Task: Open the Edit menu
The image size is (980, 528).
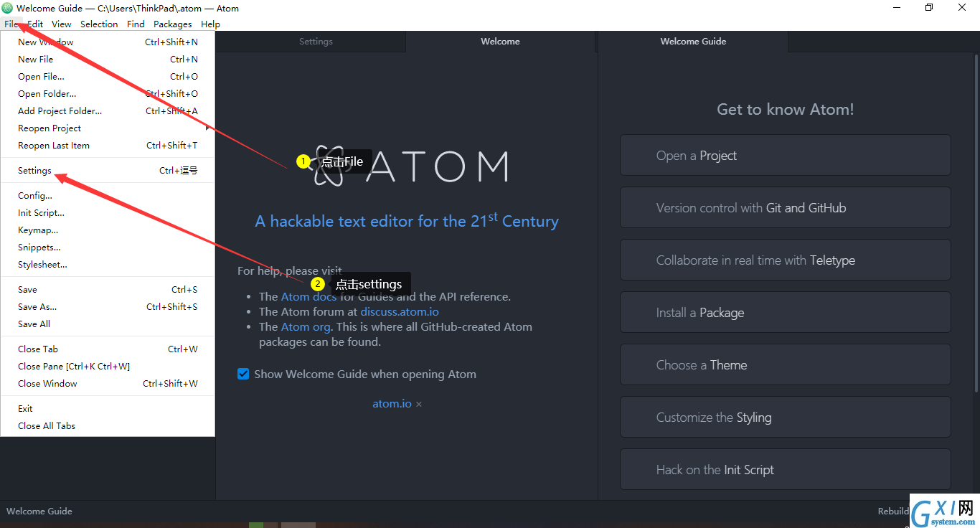Action: tap(35, 24)
